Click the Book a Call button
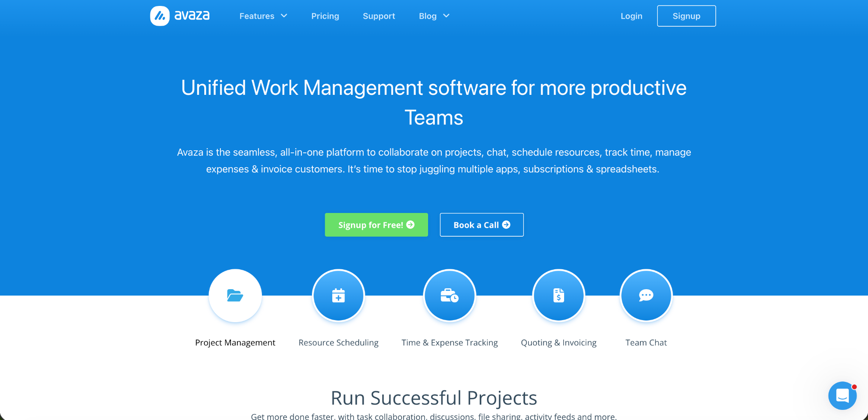This screenshot has width=868, height=420. tap(482, 225)
